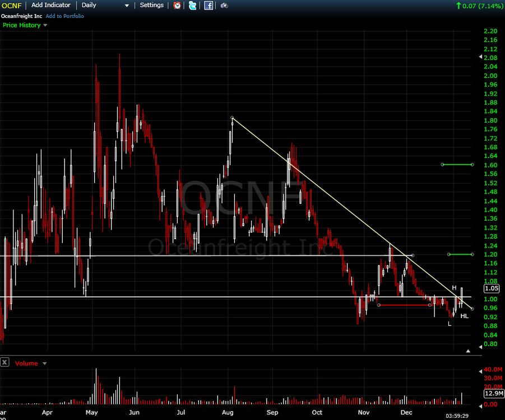Click the Oceanfreight Inc company name

pos(21,16)
